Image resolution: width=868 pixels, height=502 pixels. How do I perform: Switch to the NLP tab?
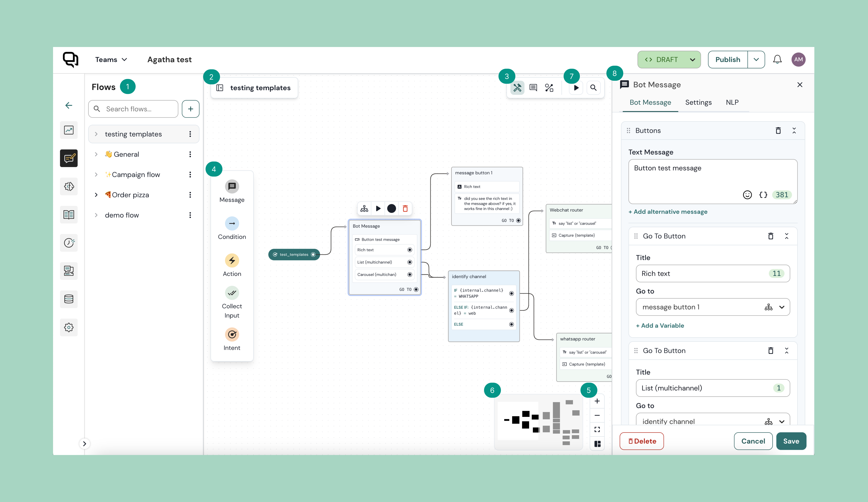coord(732,102)
